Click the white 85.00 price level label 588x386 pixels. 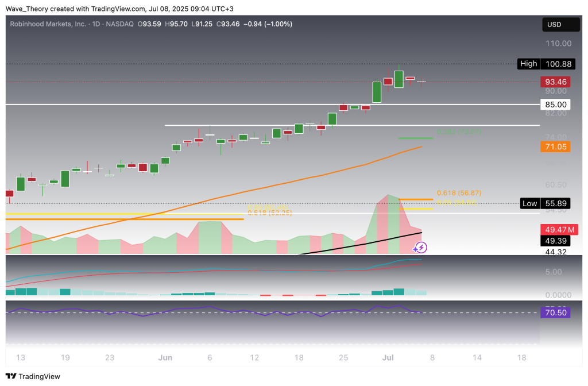click(x=555, y=104)
